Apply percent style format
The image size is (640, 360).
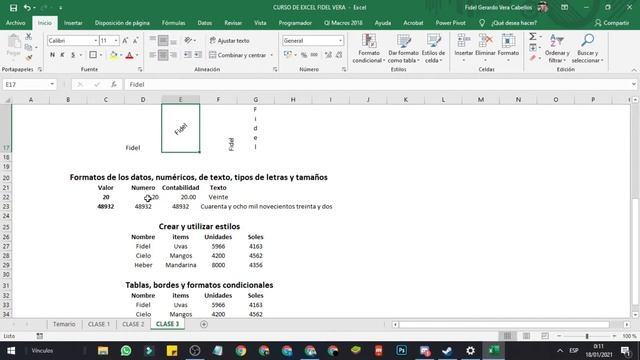[304, 55]
